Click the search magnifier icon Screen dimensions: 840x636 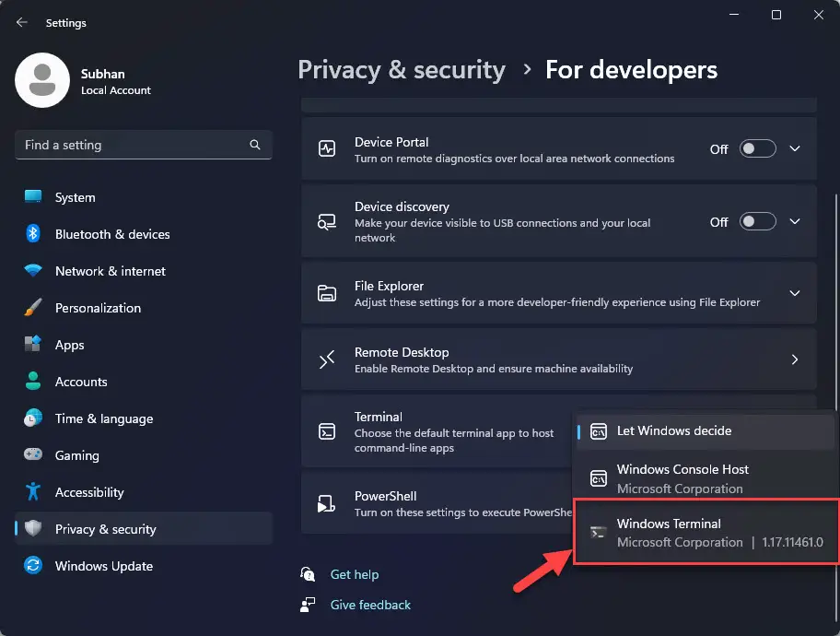click(x=255, y=145)
